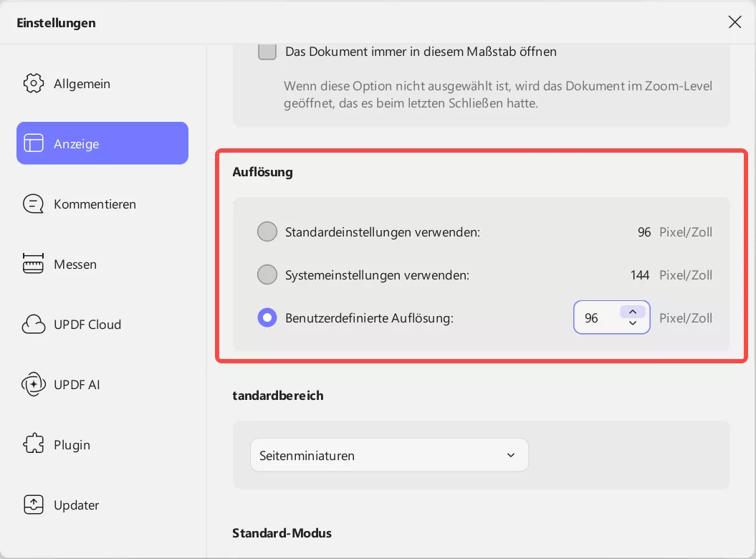This screenshot has height=559, width=756.
Task: Enable Standardeinstellungen verwenden resolution option
Action: click(x=267, y=231)
